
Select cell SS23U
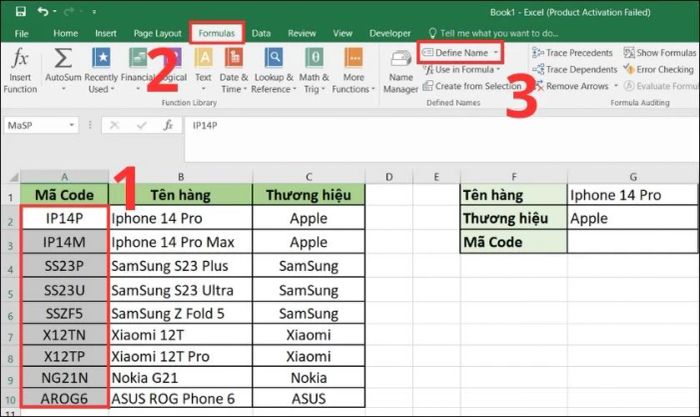point(64,290)
